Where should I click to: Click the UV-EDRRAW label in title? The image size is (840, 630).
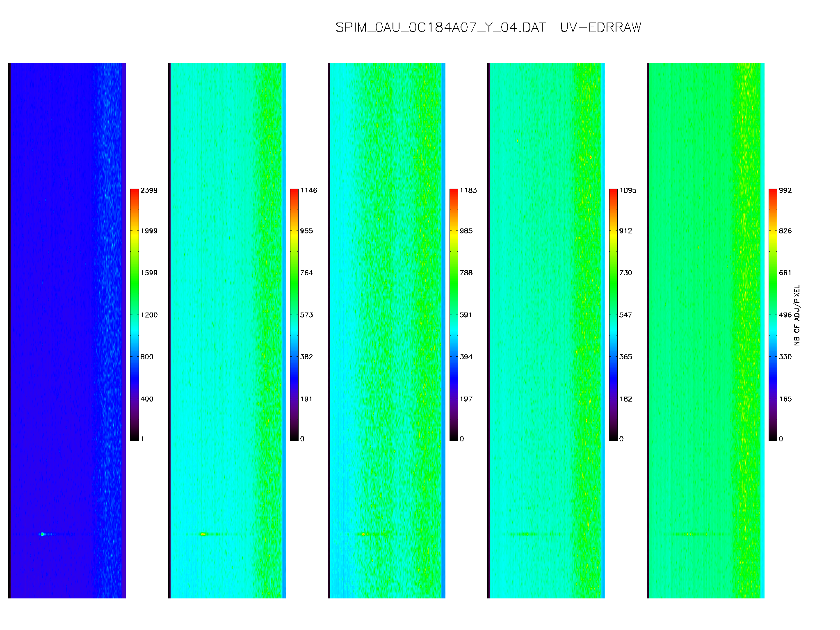[x=600, y=27]
